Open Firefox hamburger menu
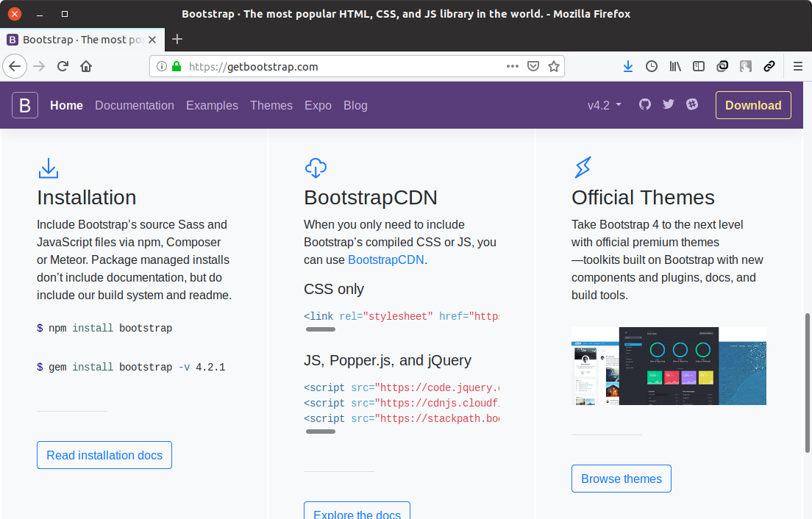Screen dimensions: 812x519 pyautogui.click(x=797, y=66)
